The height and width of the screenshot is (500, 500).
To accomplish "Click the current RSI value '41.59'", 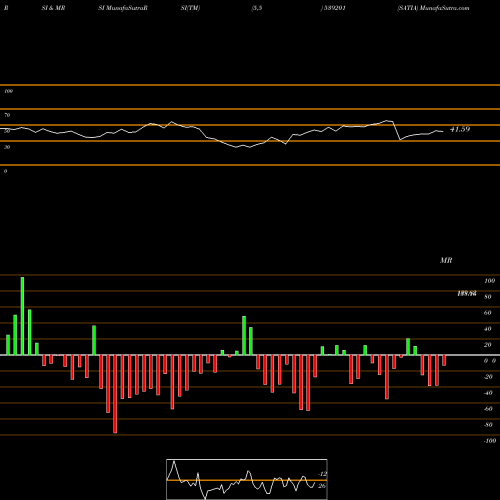I will pos(460,129).
